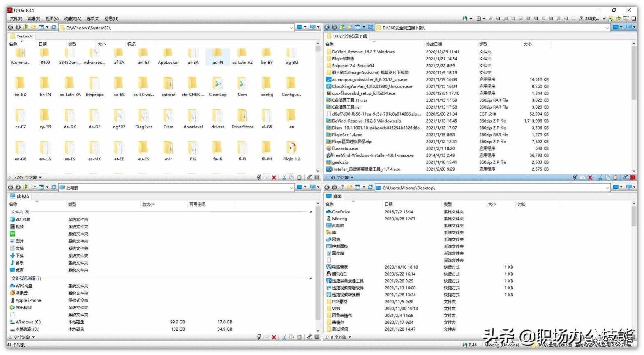Switch to the System32 tab
Viewport: 644px width, 355px height.
coord(21,36)
